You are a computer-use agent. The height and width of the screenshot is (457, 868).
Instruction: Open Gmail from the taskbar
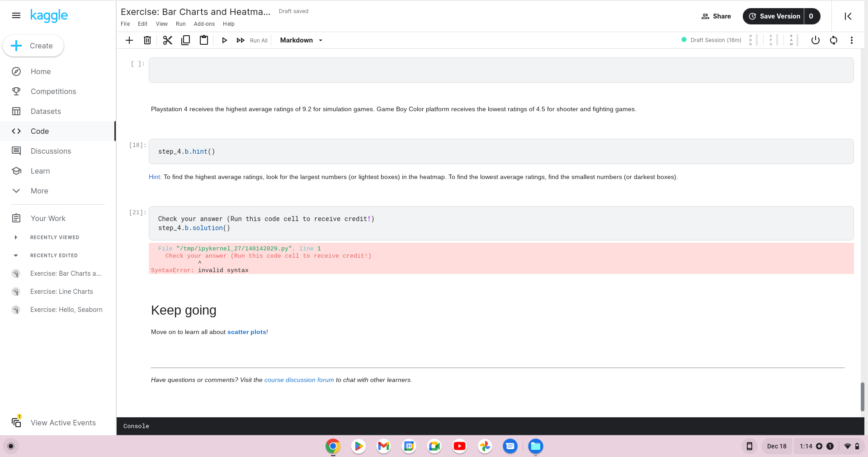click(x=384, y=446)
